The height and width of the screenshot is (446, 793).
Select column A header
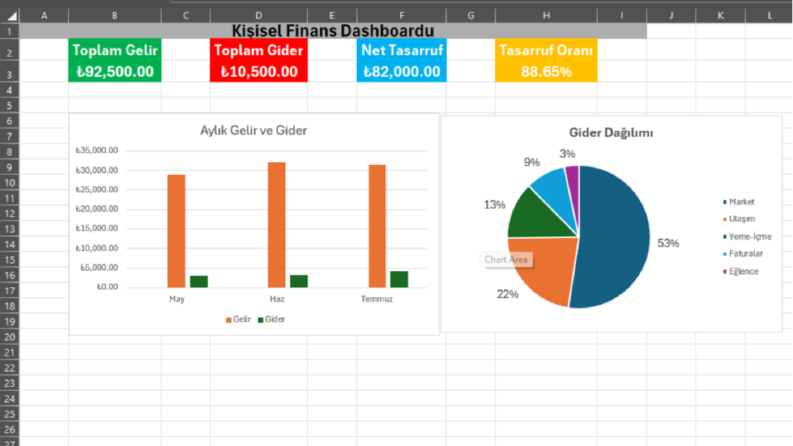coord(44,16)
